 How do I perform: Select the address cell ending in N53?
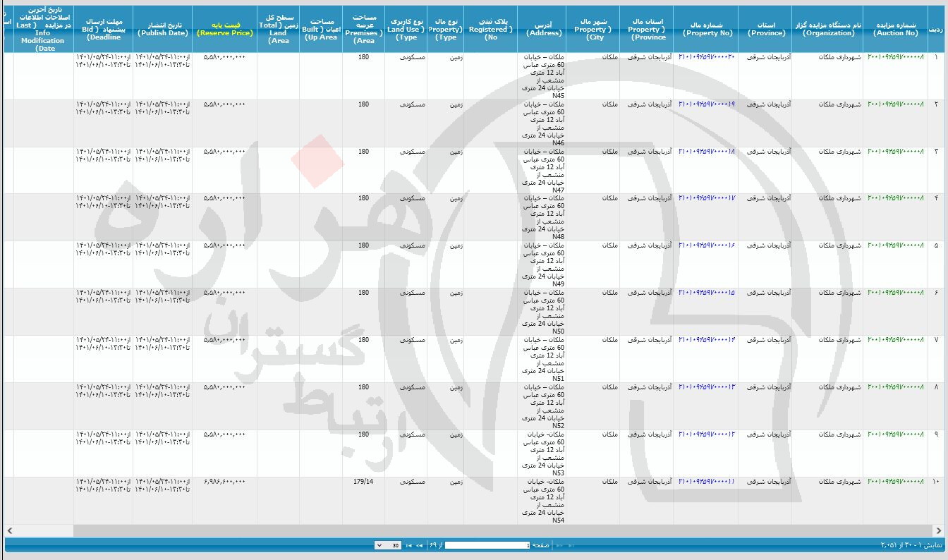click(x=542, y=454)
